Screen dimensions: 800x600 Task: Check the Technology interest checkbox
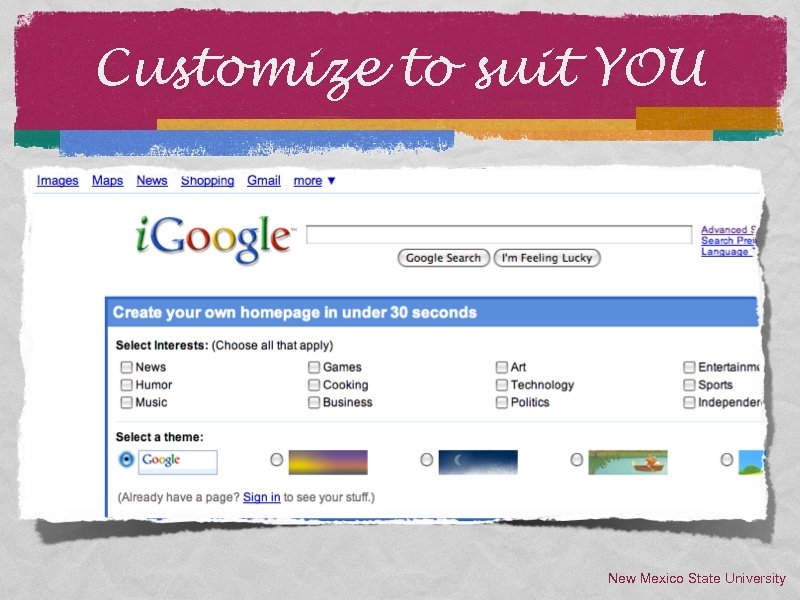click(502, 385)
